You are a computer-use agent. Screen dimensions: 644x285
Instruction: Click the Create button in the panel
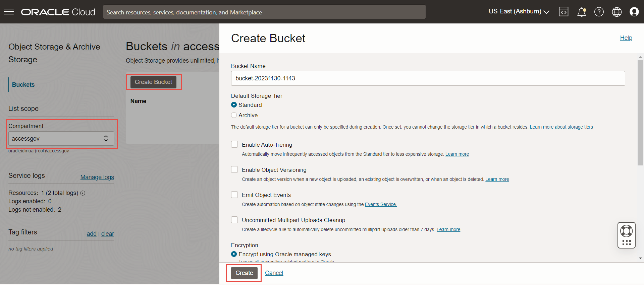[244, 273]
